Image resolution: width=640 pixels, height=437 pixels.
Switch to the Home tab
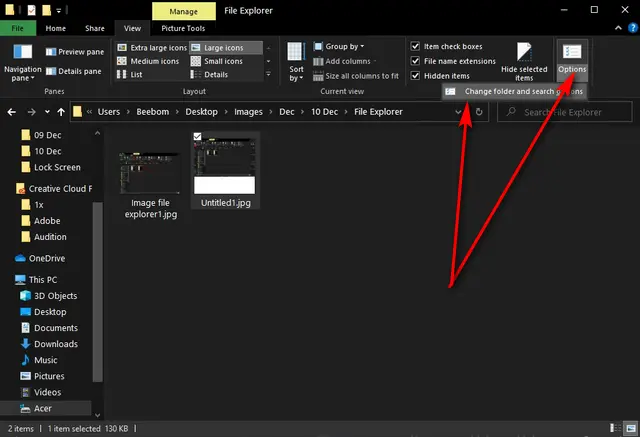pyautogui.click(x=56, y=28)
